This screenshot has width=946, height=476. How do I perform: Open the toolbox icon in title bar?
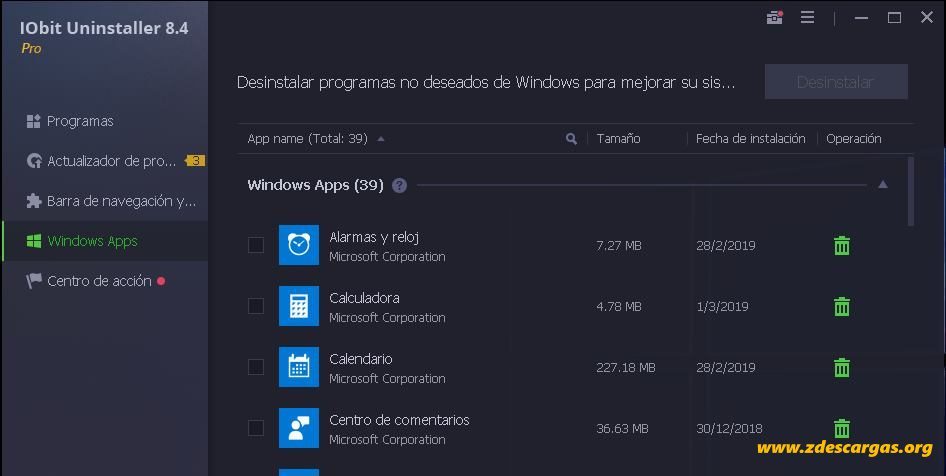[x=775, y=17]
